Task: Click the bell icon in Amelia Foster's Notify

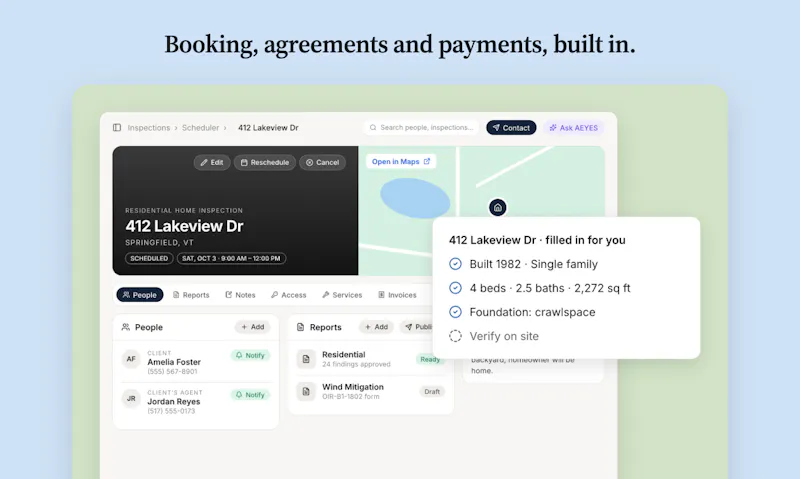Action: (x=239, y=356)
